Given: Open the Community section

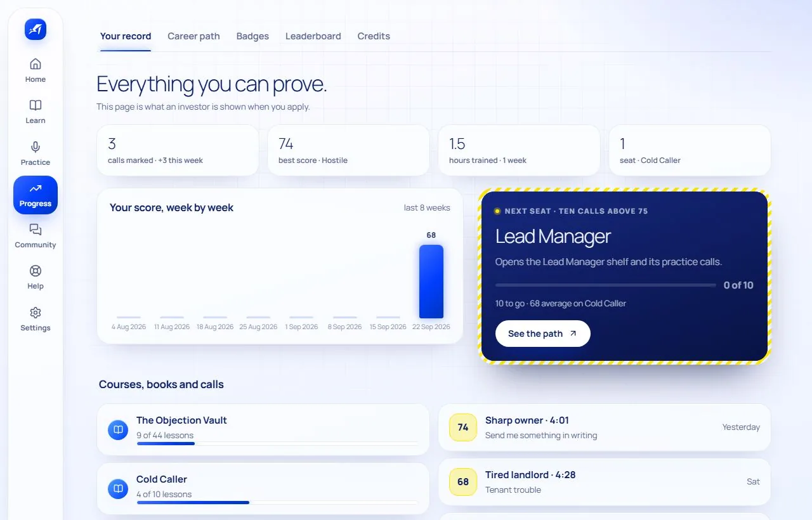Looking at the screenshot, I should tap(36, 236).
